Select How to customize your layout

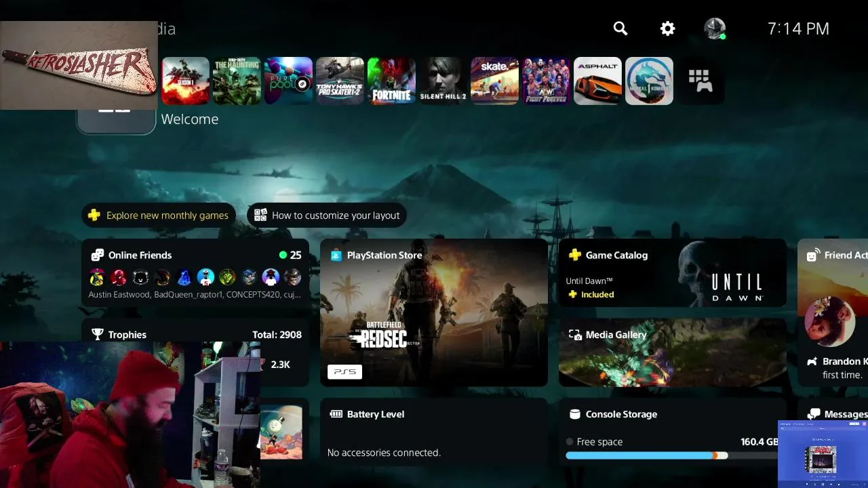(327, 216)
